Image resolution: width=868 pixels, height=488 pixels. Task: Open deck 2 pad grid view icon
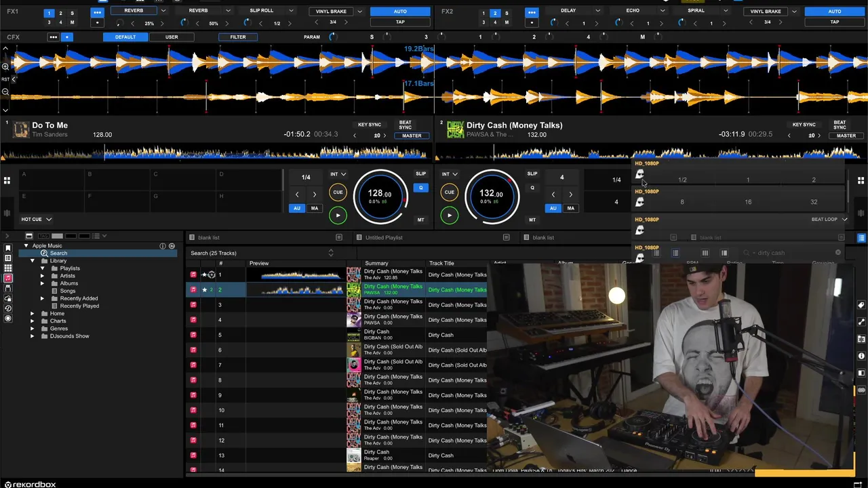[x=861, y=180]
